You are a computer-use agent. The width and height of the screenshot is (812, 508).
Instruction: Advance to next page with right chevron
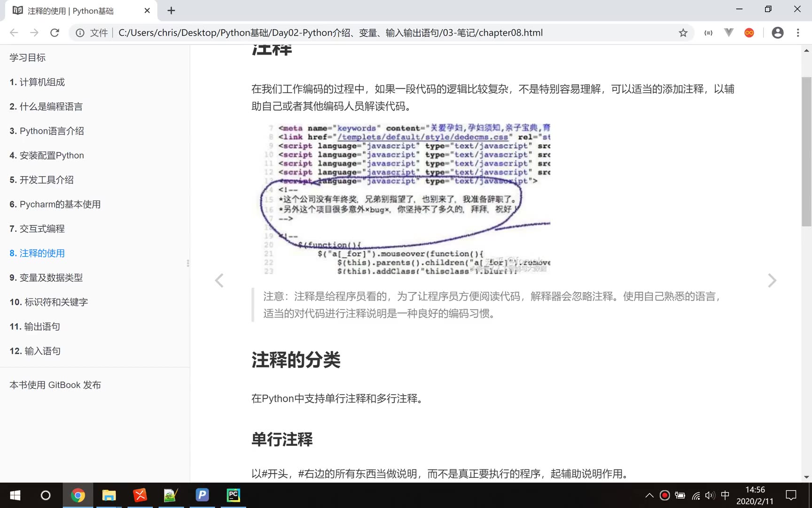pos(772,280)
